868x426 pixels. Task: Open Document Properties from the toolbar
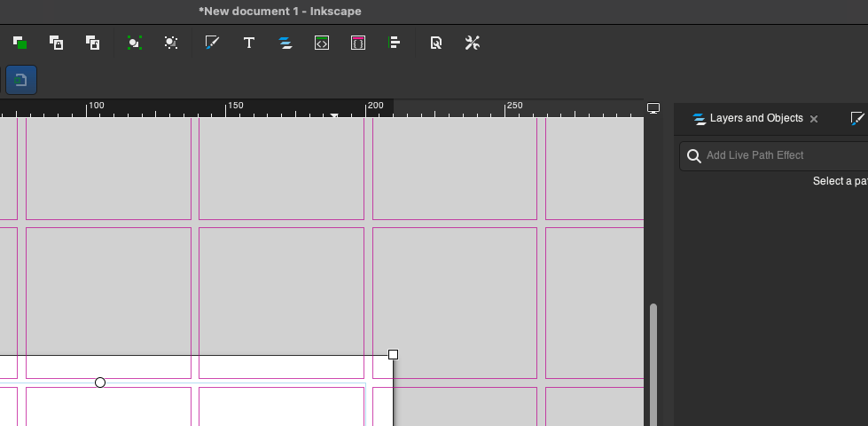(x=435, y=43)
